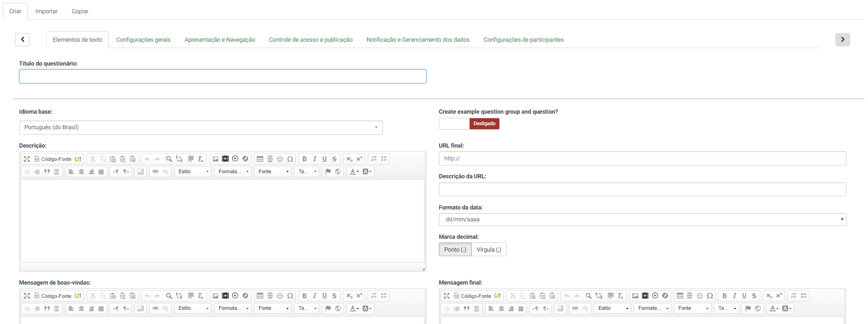The width and height of the screenshot is (868, 324).
Task: Expand Estilo dropdown in Descrição editor
Action: pos(193,172)
